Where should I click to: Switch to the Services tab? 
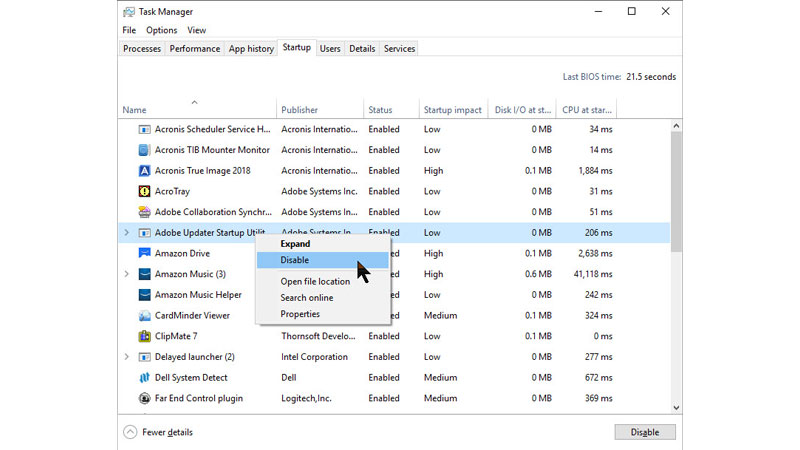pyautogui.click(x=399, y=48)
